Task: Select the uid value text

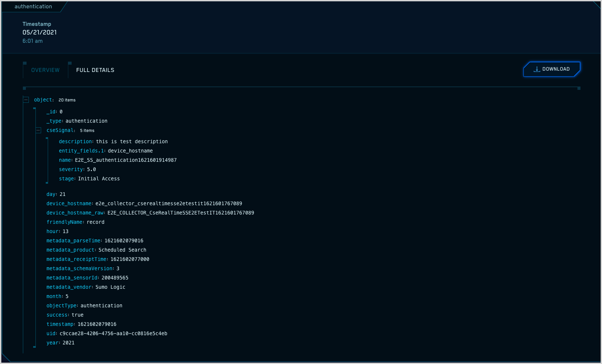Action: tap(113, 334)
